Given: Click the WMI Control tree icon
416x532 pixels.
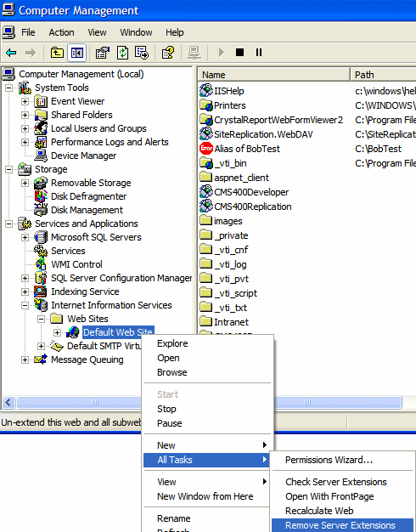Looking at the screenshot, I should 41,264.
